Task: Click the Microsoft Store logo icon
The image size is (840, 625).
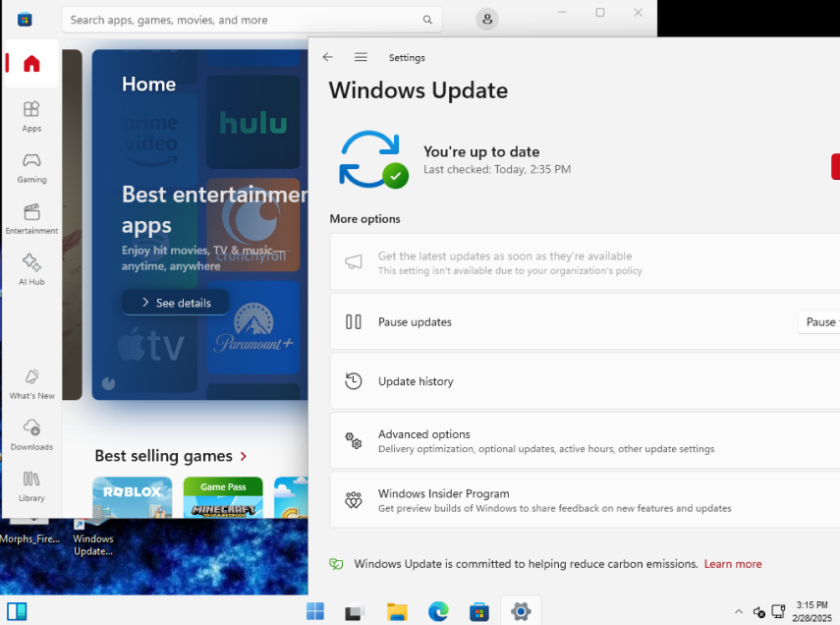Action: point(25,20)
